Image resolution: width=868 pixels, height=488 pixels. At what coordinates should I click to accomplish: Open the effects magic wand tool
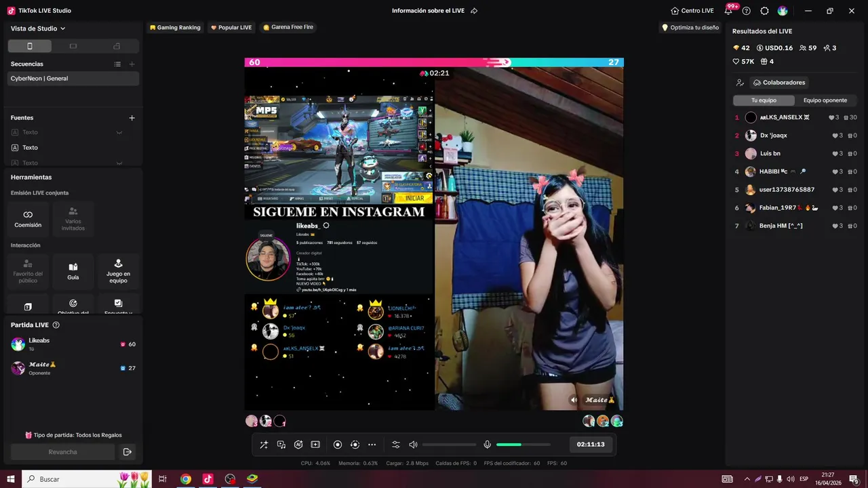tap(264, 445)
